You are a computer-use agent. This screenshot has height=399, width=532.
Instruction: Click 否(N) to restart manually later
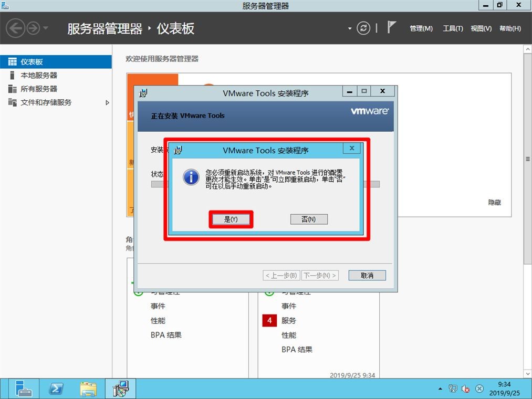pos(309,219)
